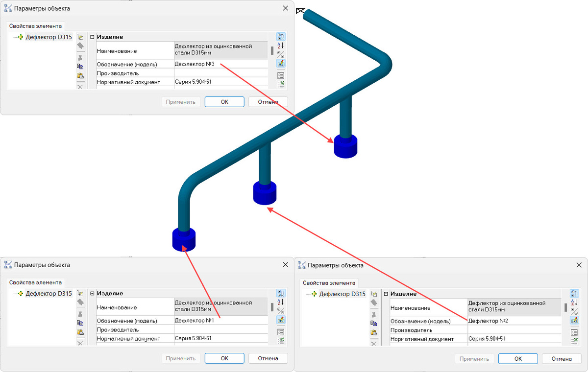
Task: Click the cut icon in the Дефлектор №2 dialog
Action: point(374,314)
